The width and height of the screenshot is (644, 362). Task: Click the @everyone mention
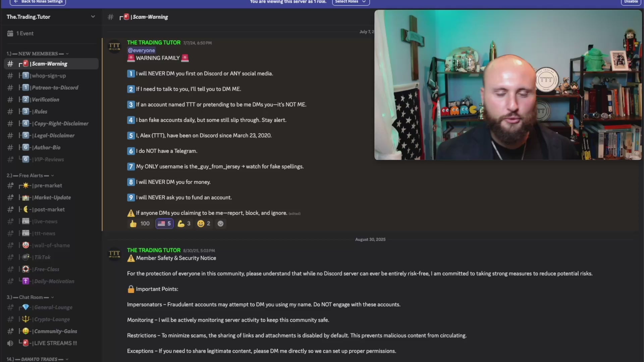click(141, 50)
